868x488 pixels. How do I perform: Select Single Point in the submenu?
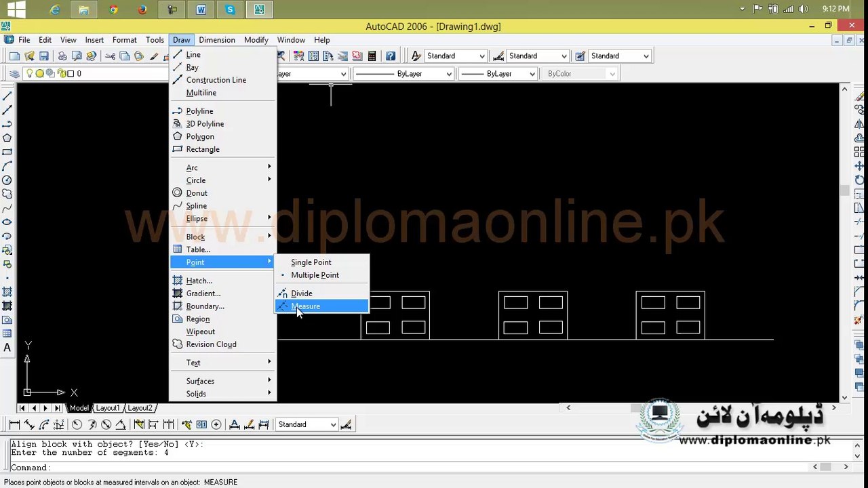(321, 262)
